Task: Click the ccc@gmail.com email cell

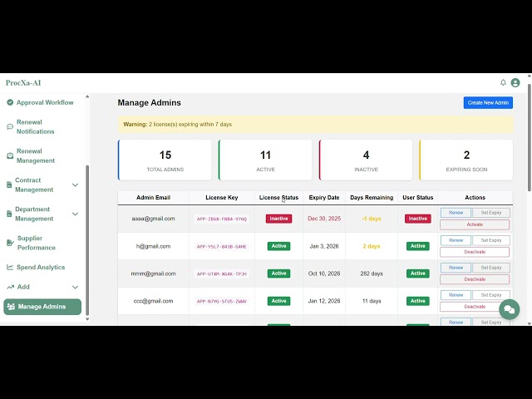Action: click(153, 301)
